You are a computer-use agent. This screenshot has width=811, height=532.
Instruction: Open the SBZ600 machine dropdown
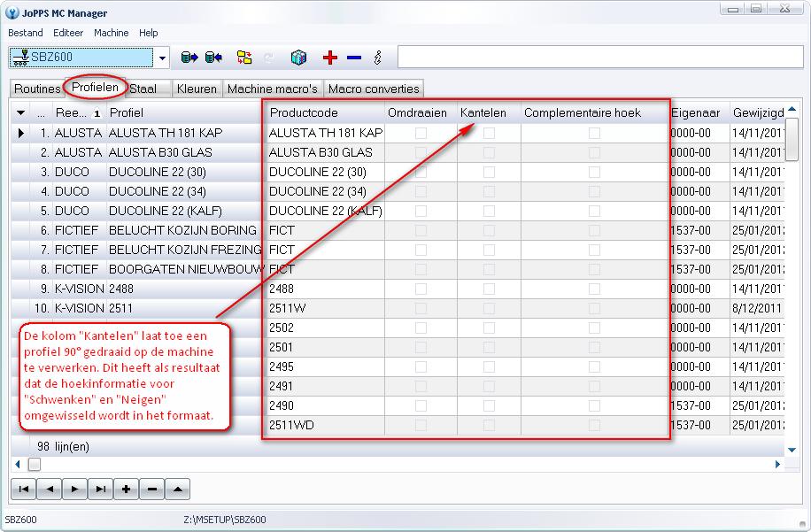162,58
